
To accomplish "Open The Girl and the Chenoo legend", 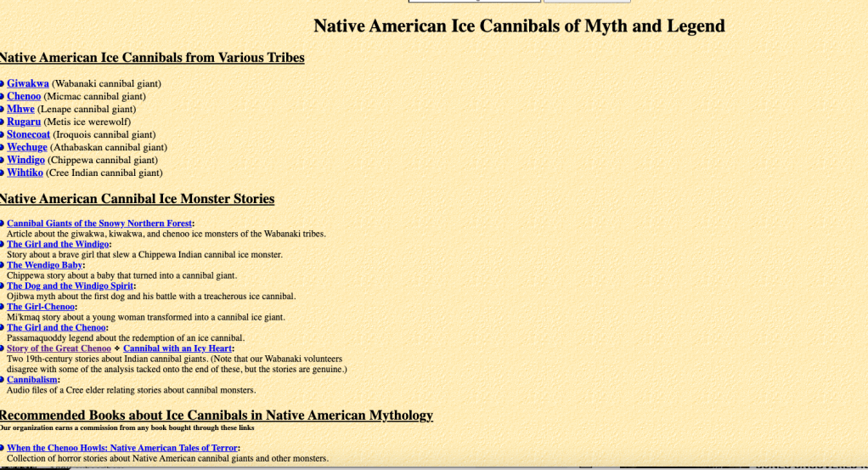I will (57, 327).
